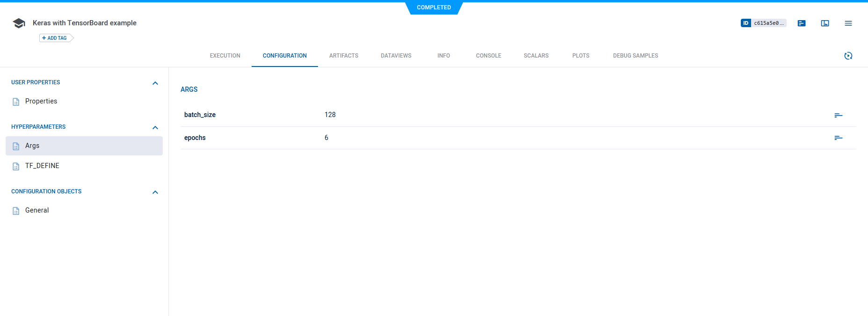Collapse the Configuration Objects section
Viewport: 868px width, 316px height.
tap(155, 192)
